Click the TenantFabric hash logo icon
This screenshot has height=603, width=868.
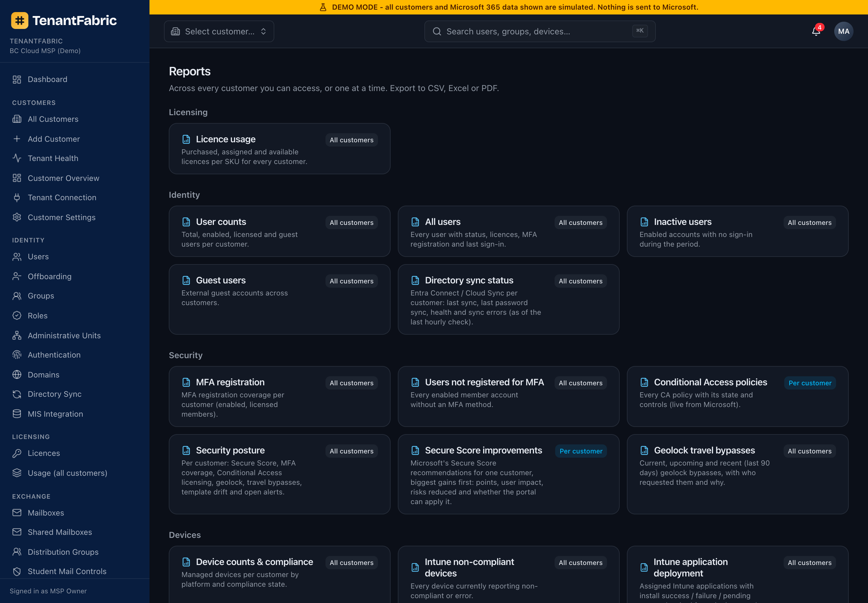(20, 21)
